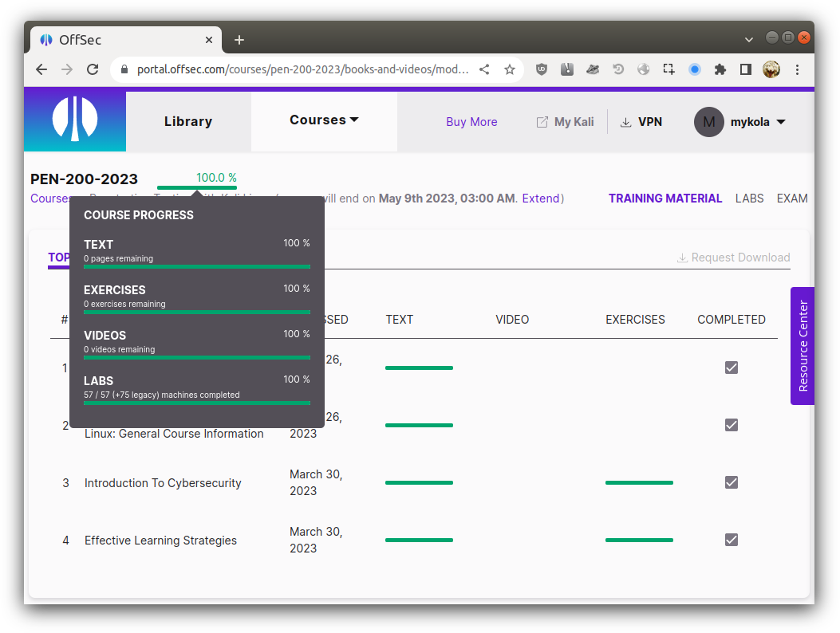Close the OffSec browser tab
Viewport: 840px width, 633px height.
point(209,40)
